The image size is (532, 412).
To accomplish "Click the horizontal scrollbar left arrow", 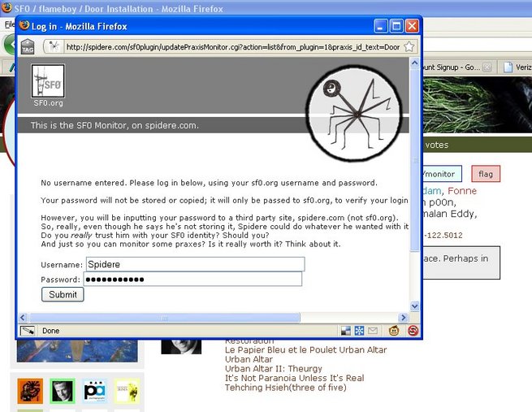I will pyautogui.click(x=23, y=317).
